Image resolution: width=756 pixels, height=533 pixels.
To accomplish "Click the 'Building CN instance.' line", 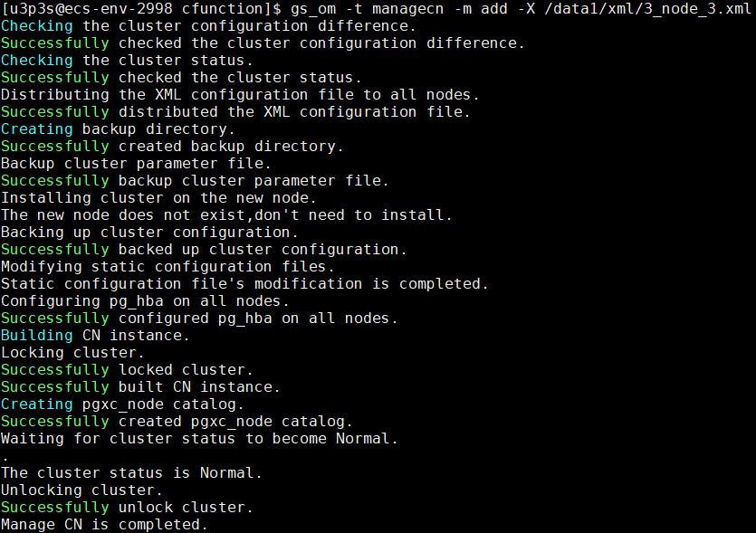I will [x=95, y=336].
